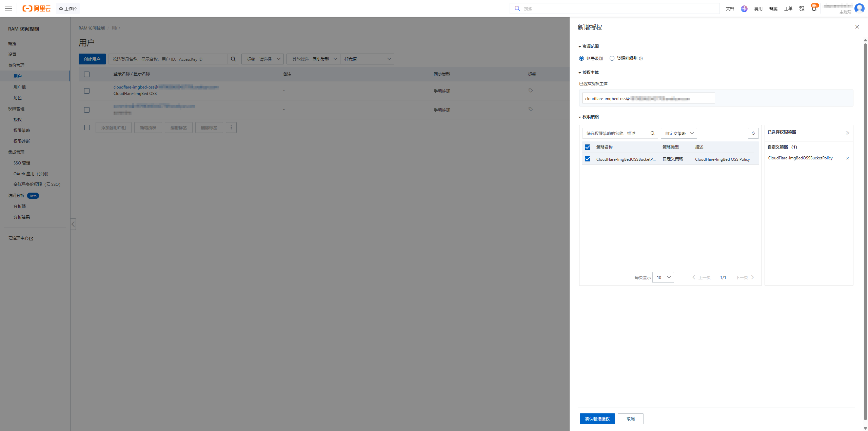This screenshot has height=431, width=868.
Task: Refresh the permission policy list
Action: pos(753,133)
